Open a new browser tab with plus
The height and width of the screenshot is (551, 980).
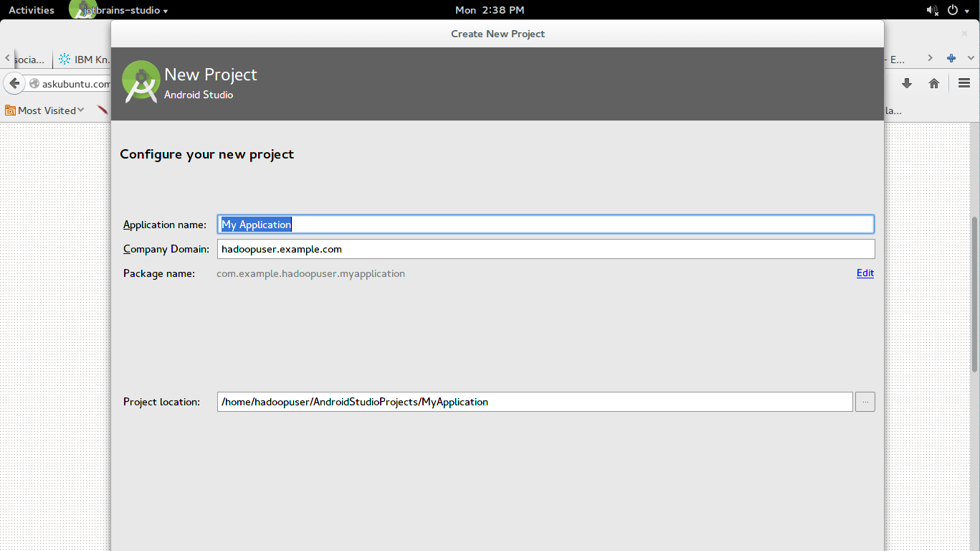point(951,59)
